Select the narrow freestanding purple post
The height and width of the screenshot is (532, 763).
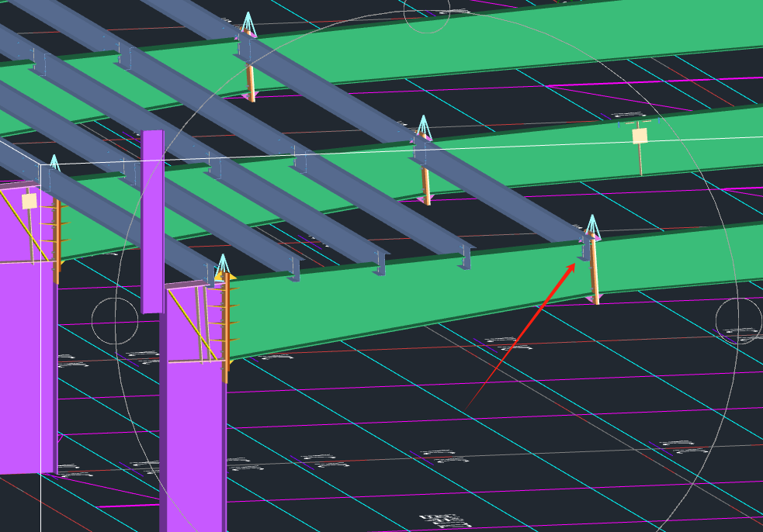pyautogui.click(x=152, y=221)
